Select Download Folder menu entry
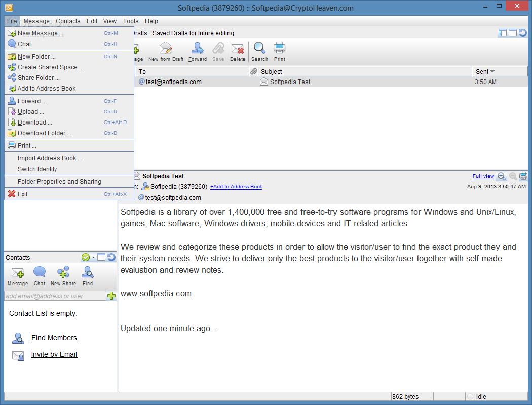The image size is (532, 405). coord(69,133)
